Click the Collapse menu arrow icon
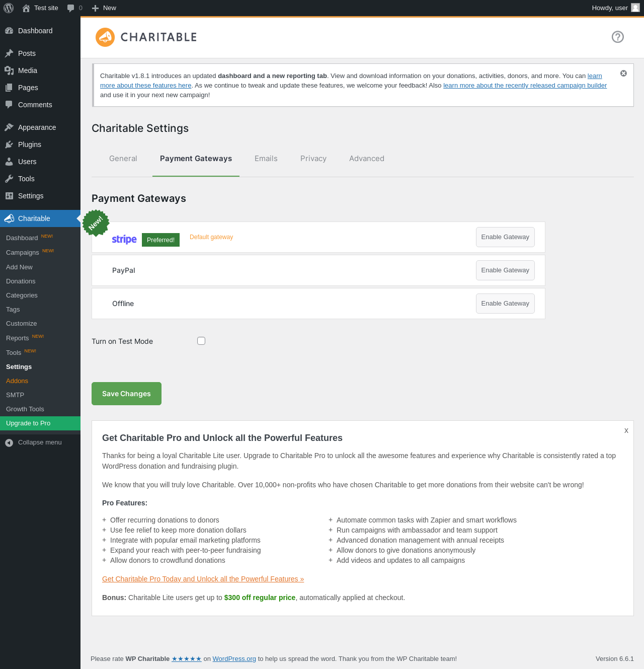Image resolution: width=644 pixels, height=669 pixels. (x=9, y=442)
